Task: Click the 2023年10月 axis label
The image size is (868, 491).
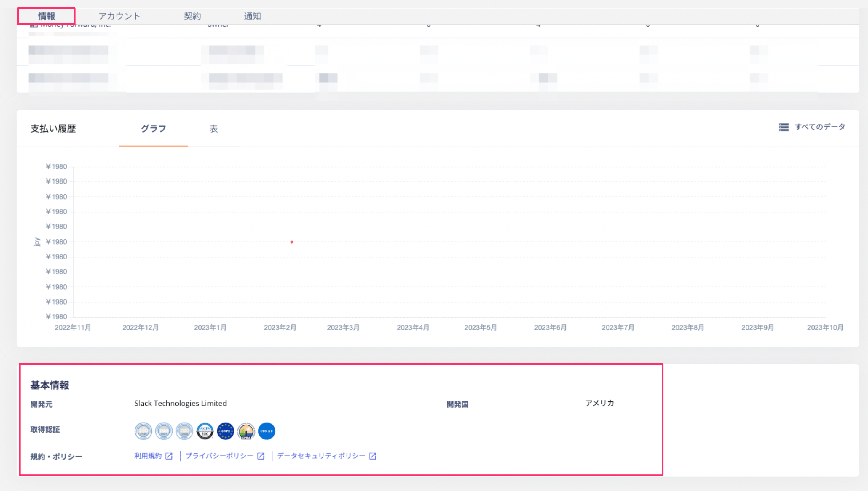Action: pyautogui.click(x=825, y=327)
